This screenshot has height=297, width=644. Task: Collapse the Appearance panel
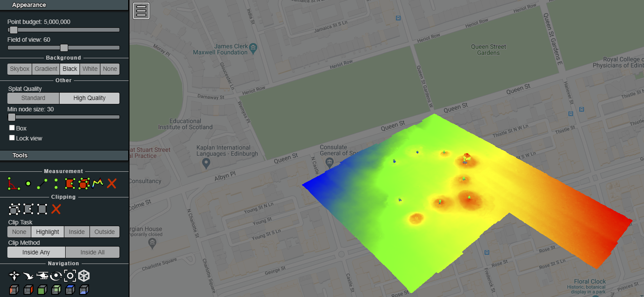coord(64,5)
